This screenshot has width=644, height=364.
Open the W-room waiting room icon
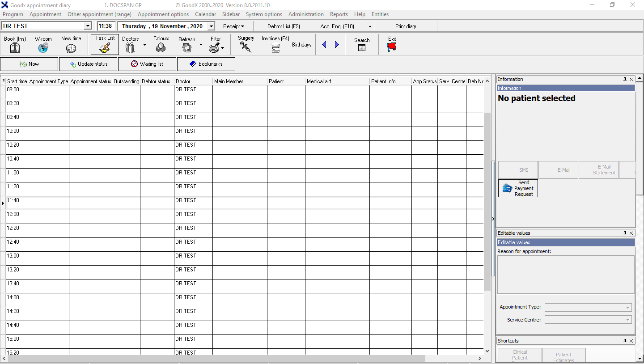tap(43, 47)
